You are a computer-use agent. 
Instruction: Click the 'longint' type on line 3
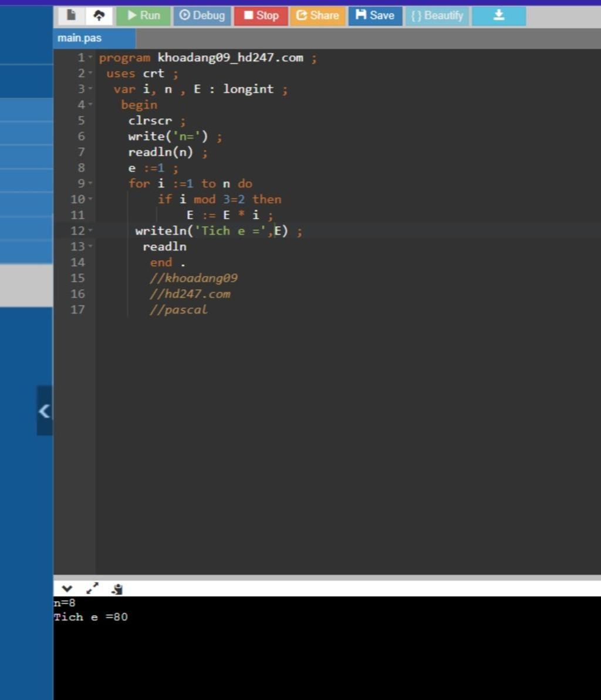point(248,89)
